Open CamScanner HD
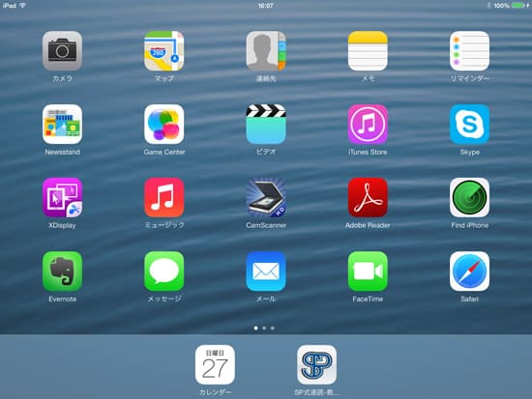 [266, 197]
